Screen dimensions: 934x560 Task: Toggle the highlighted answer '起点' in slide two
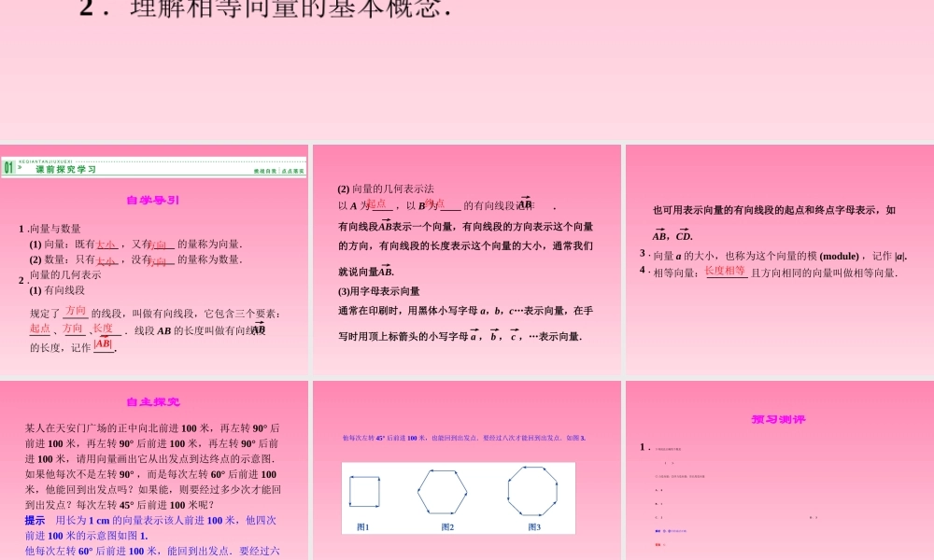[376, 203]
